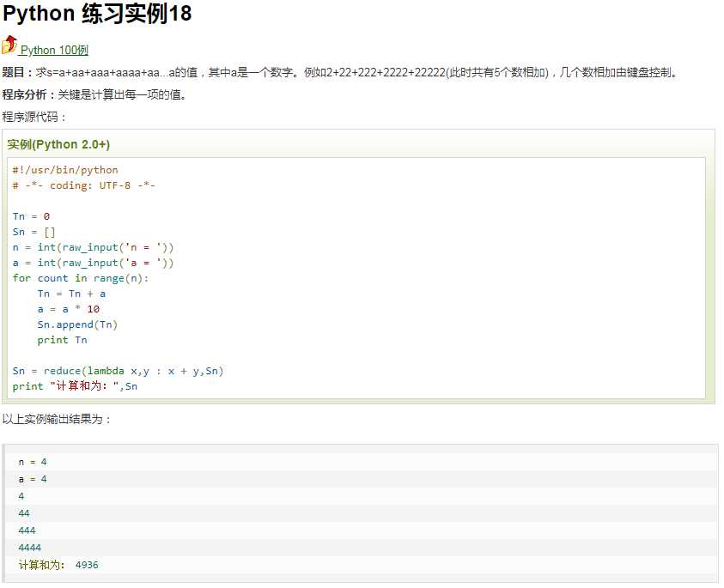Click the label "程序分析："
The height and width of the screenshot is (588, 724).
click(29, 94)
